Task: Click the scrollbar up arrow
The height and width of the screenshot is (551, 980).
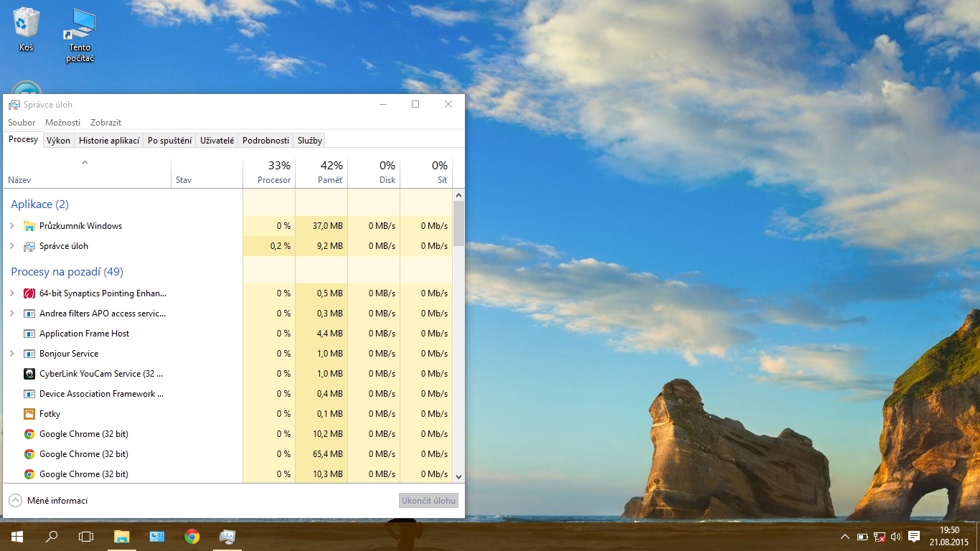Action: click(x=459, y=195)
